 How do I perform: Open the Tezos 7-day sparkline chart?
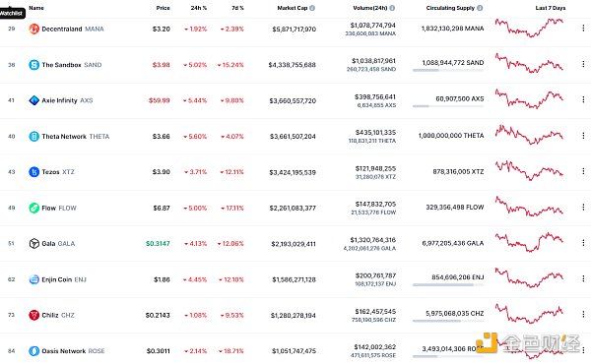pyautogui.click(x=529, y=170)
